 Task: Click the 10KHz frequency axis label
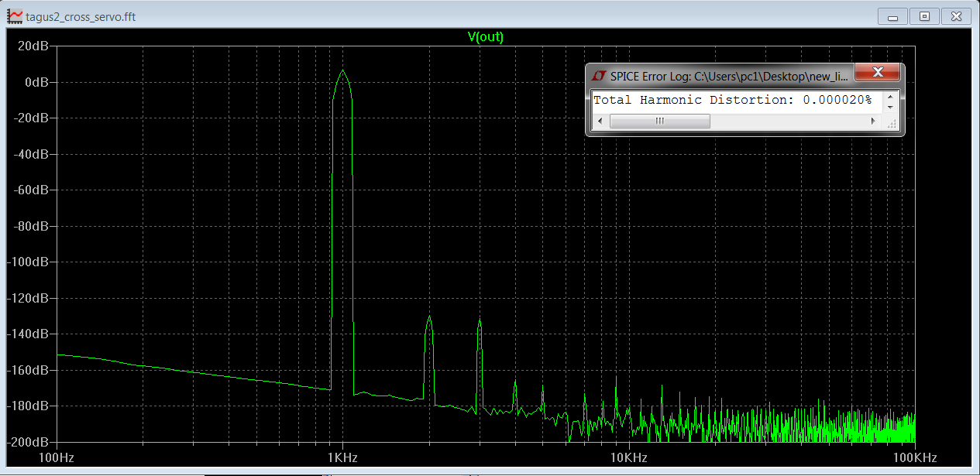tap(629, 457)
